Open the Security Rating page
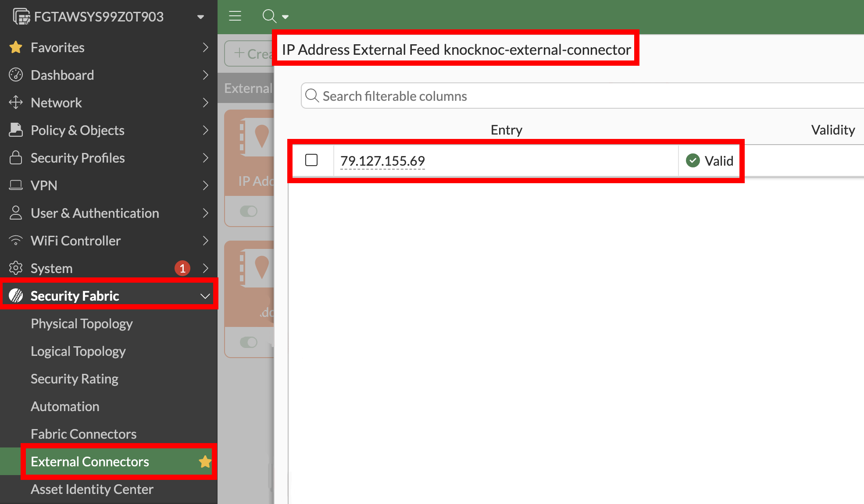This screenshot has height=504, width=864. pos(75,379)
